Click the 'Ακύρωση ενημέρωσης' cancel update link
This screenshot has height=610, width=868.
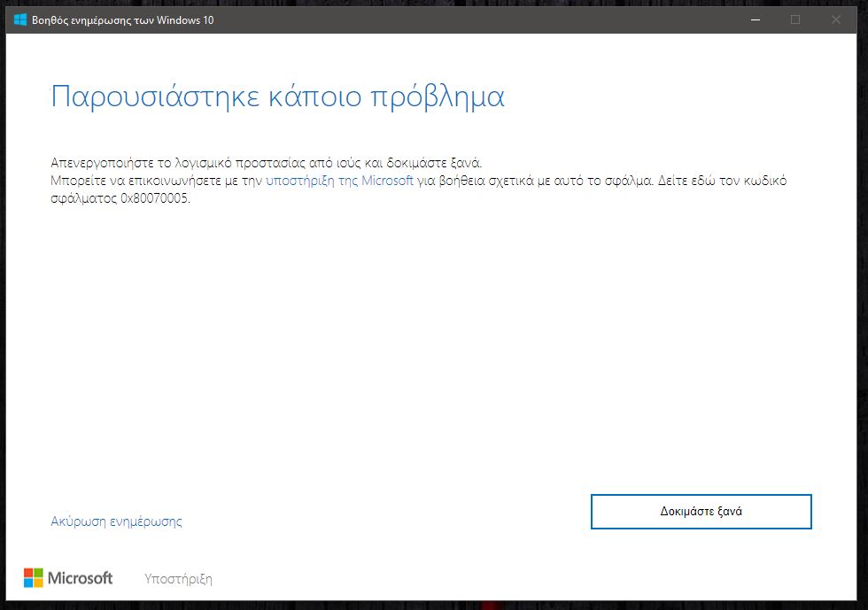116,521
